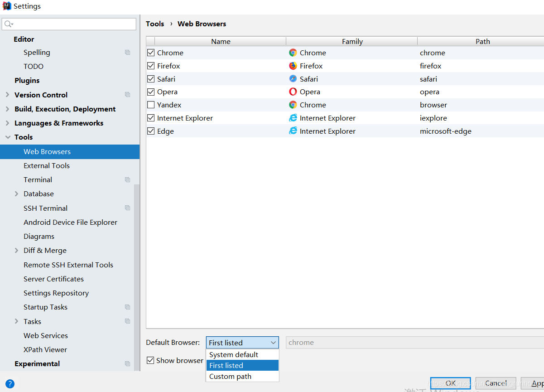The width and height of the screenshot is (544, 392).
Task: Open External Tools settings
Action: click(47, 165)
